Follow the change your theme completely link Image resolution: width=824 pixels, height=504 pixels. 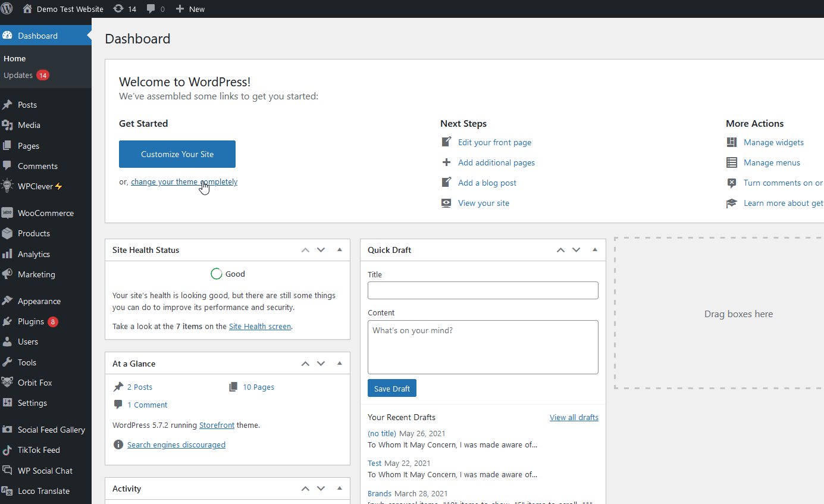[x=184, y=182]
